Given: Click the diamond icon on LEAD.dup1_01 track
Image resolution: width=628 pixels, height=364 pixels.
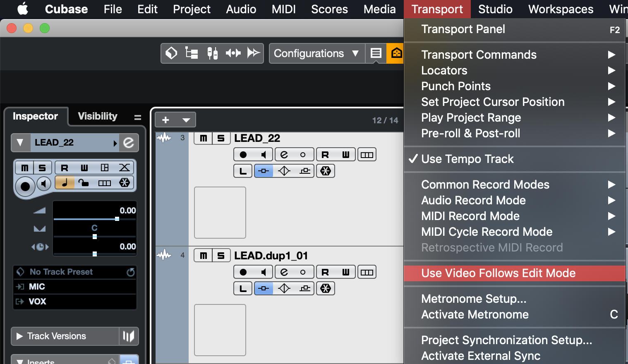Looking at the screenshot, I should pos(284,288).
